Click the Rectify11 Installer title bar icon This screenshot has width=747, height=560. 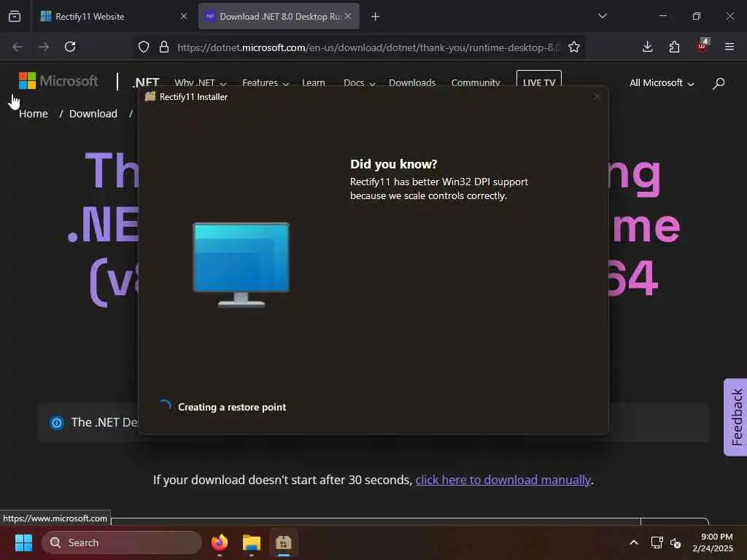tap(150, 97)
